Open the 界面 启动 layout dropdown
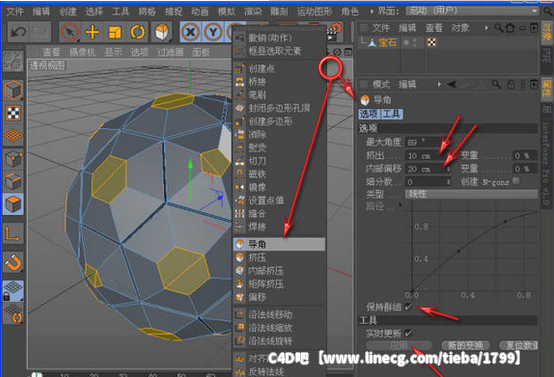This screenshot has height=377, width=554. click(x=472, y=11)
